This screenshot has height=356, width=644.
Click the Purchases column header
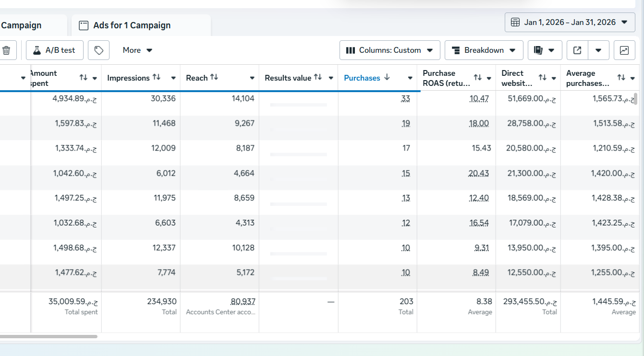(362, 78)
